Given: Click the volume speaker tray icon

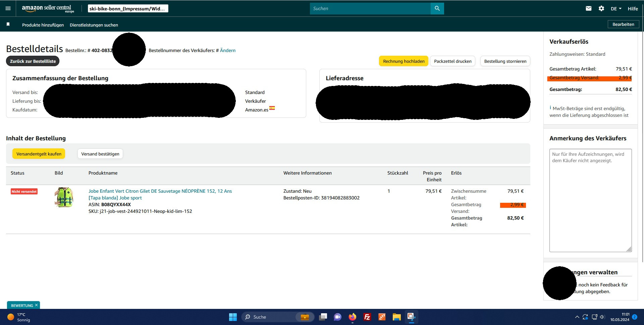Looking at the screenshot, I should pyautogui.click(x=602, y=317).
